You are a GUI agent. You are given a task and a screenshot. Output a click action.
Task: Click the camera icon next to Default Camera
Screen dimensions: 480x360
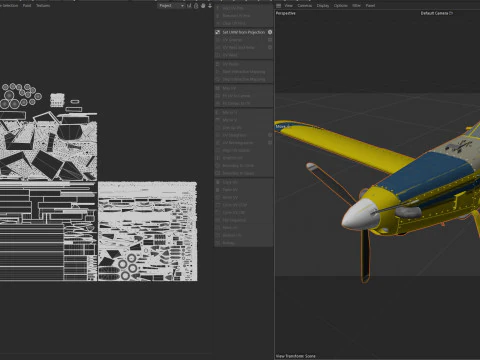tap(451, 13)
